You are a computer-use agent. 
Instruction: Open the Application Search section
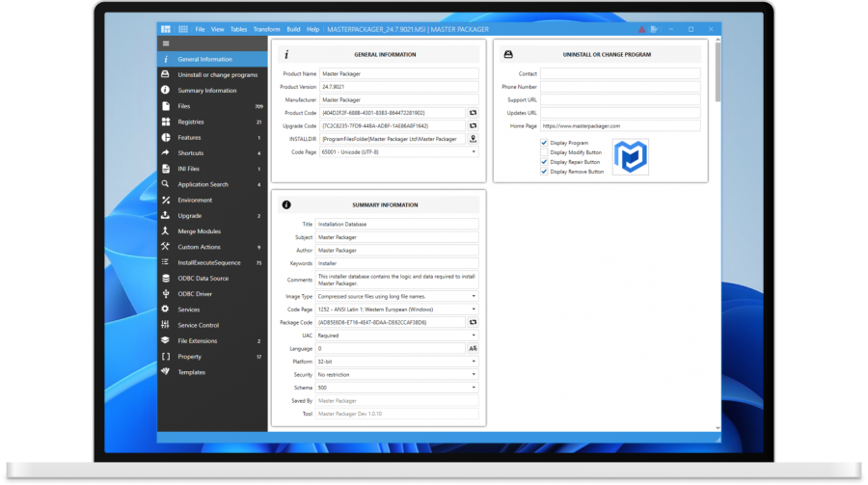tap(212, 184)
